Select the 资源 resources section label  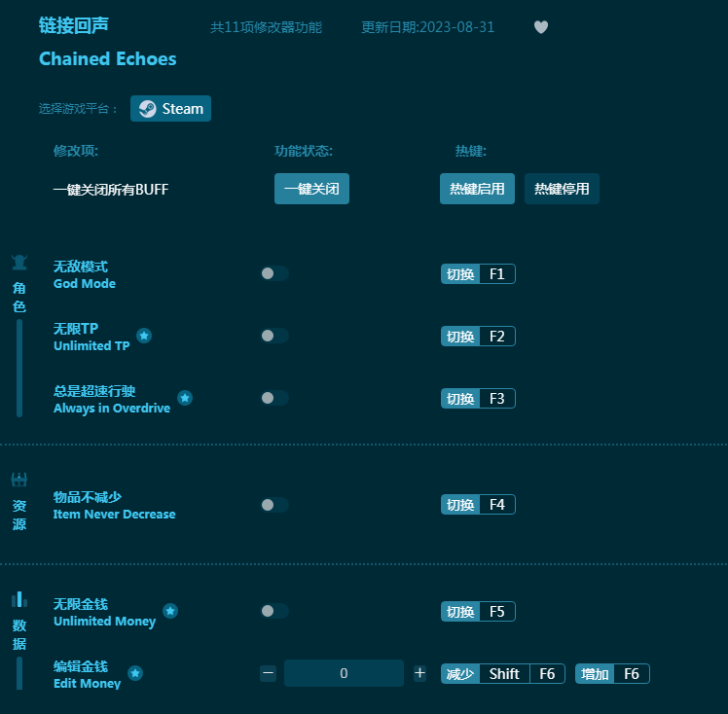tap(19, 515)
